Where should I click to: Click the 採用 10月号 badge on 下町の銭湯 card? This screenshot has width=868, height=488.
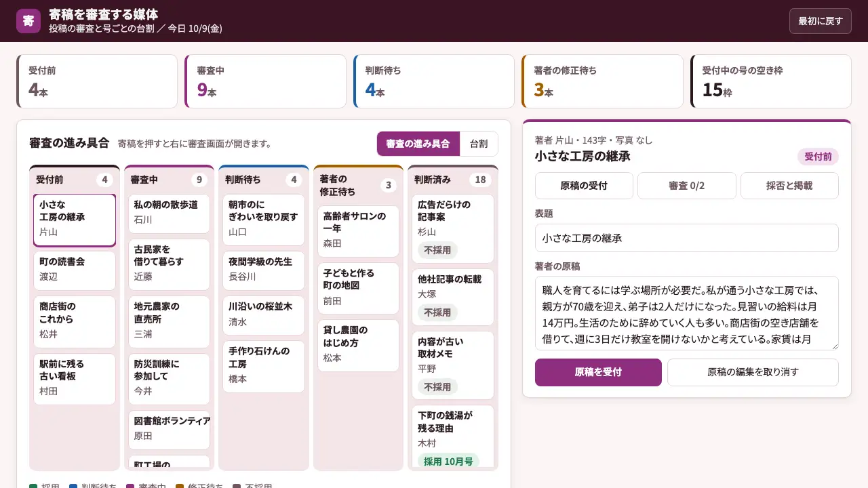pyautogui.click(x=448, y=462)
